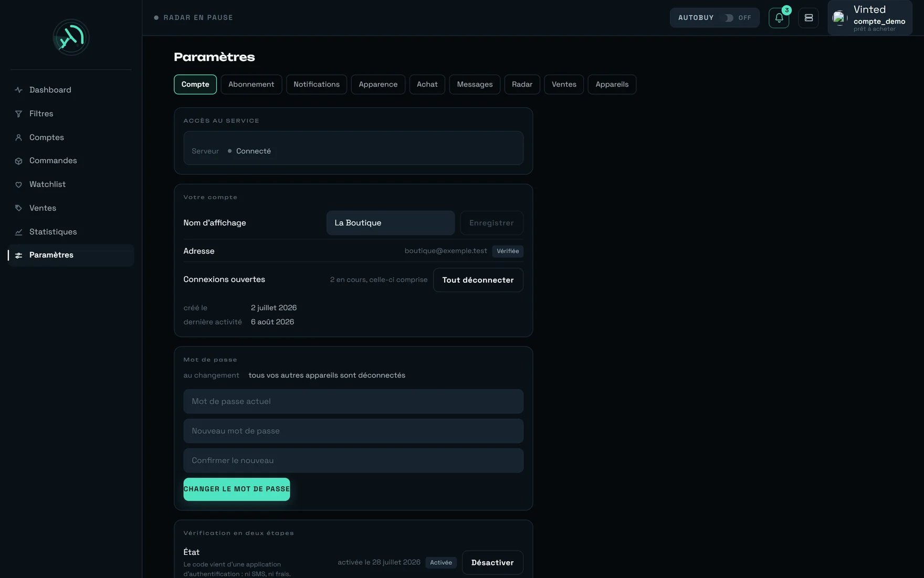Screen dimensions: 924x578
Task: Focus the Mot de passe actuel field
Action: point(353,401)
